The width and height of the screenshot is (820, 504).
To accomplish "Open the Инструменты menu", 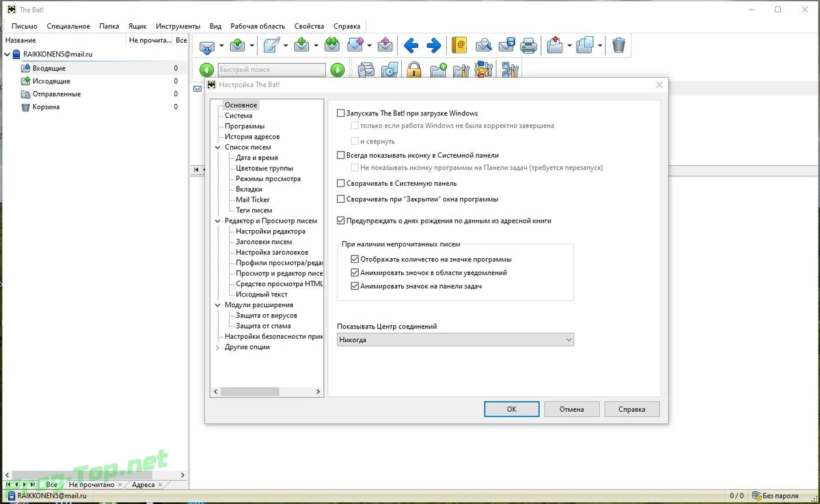I will pyautogui.click(x=178, y=26).
